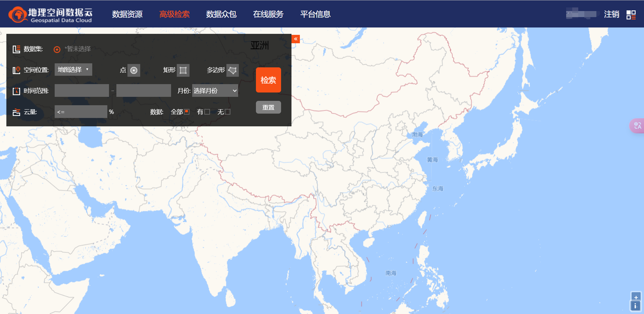Screen dimensions: 644x314
Task: Uncheck the 全部 data checkbox
Action: click(187, 112)
